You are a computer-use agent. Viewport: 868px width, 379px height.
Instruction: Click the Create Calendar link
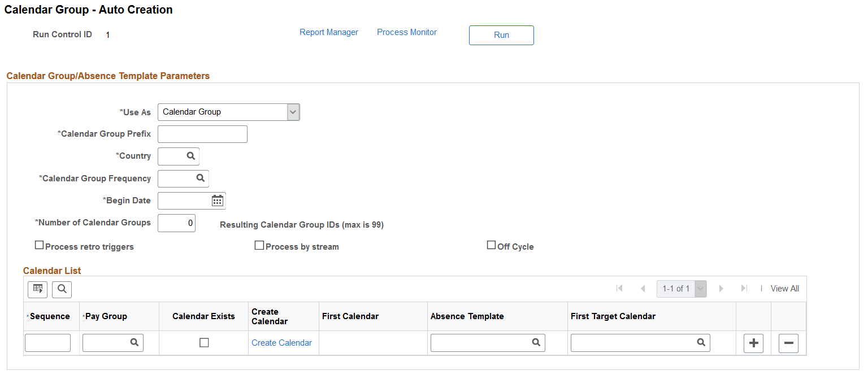click(281, 342)
